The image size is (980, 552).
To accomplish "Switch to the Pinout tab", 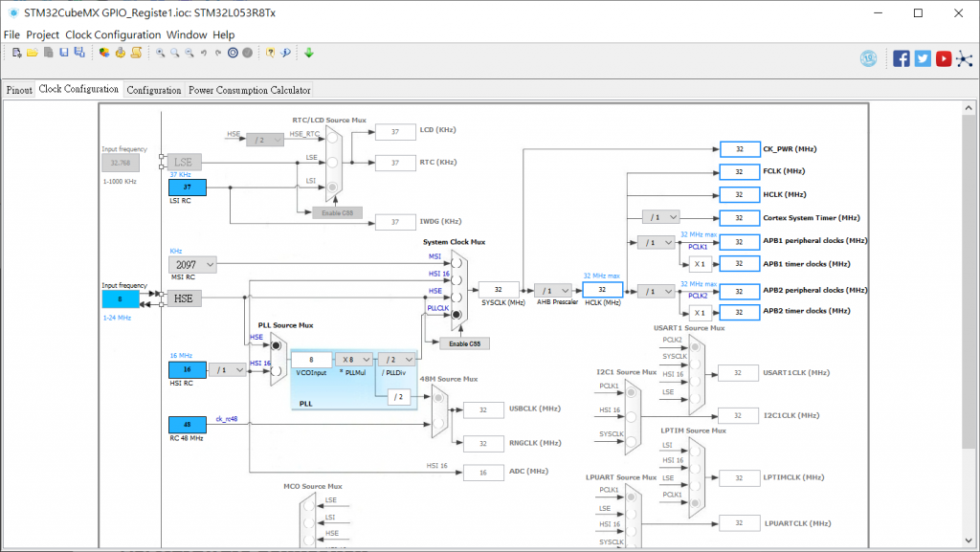I will tap(19, 90).
